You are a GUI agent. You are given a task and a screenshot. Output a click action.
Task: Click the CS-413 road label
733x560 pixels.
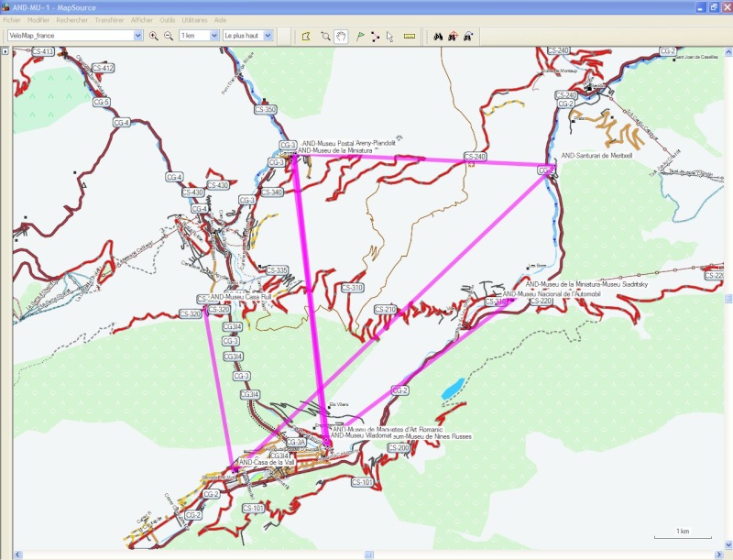[x=43, y=51]
